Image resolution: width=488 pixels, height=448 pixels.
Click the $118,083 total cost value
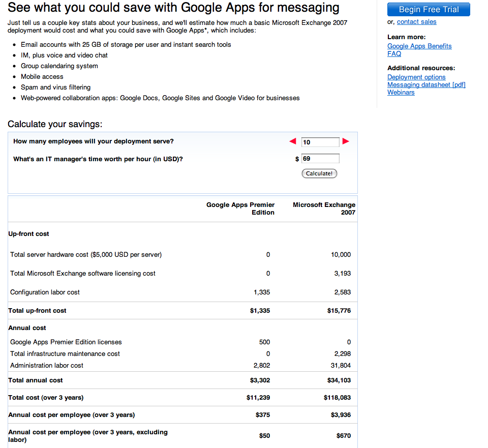337,398
